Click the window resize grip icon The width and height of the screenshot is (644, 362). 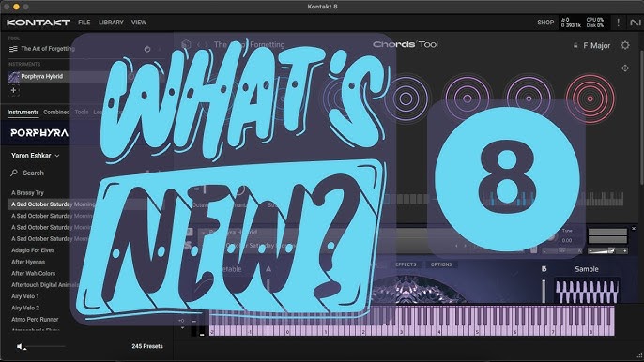click(x=639, y=356)
